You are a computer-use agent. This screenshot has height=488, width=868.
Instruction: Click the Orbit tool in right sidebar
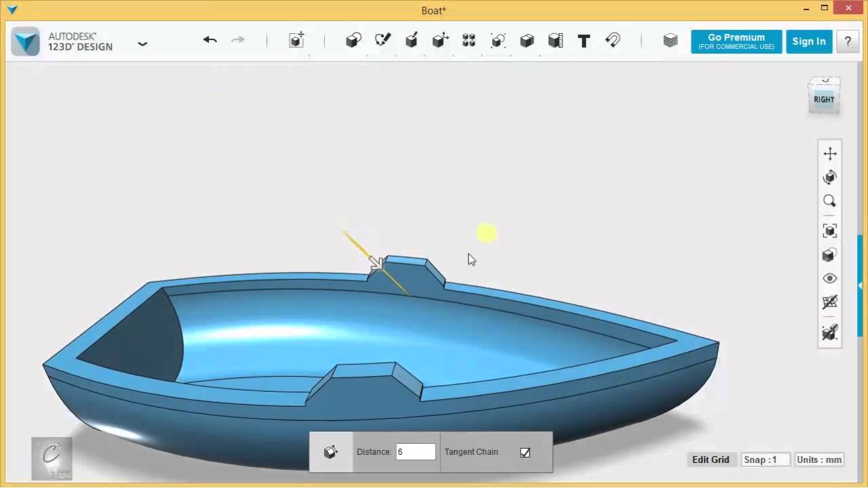click(830, 177)
